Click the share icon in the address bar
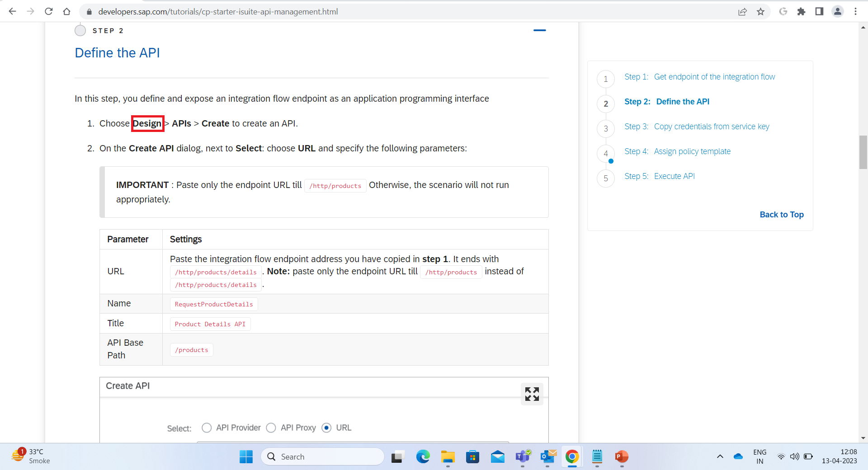Screen dimensions: 868x470 click(x=743, y=11)
